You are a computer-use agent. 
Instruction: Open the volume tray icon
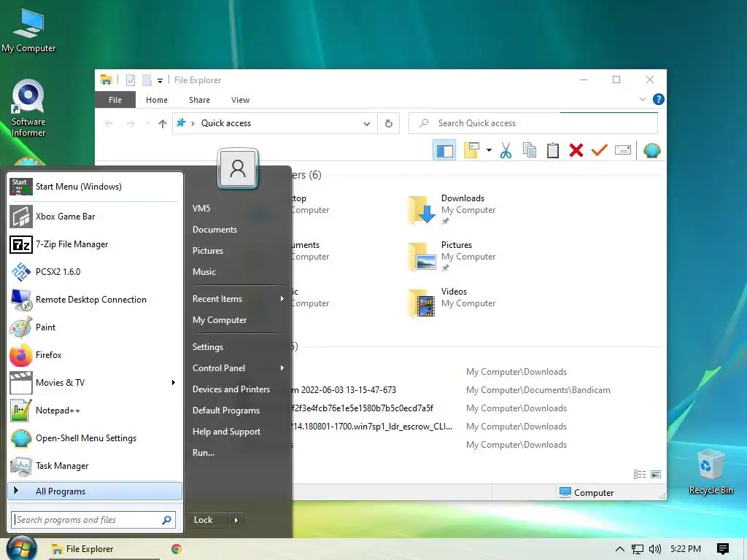pos(655,549)
